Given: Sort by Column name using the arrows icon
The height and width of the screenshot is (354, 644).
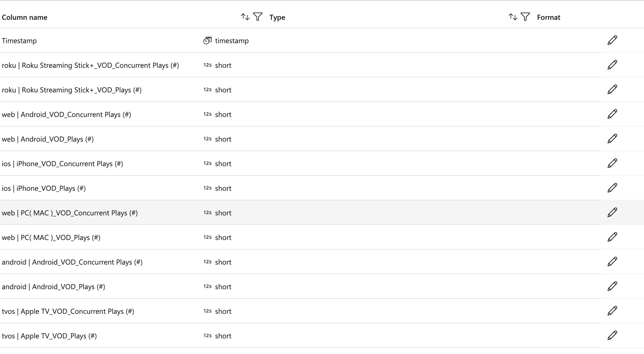Looking at the screenshot, I should pyautogui.click(x=245, y=17).
